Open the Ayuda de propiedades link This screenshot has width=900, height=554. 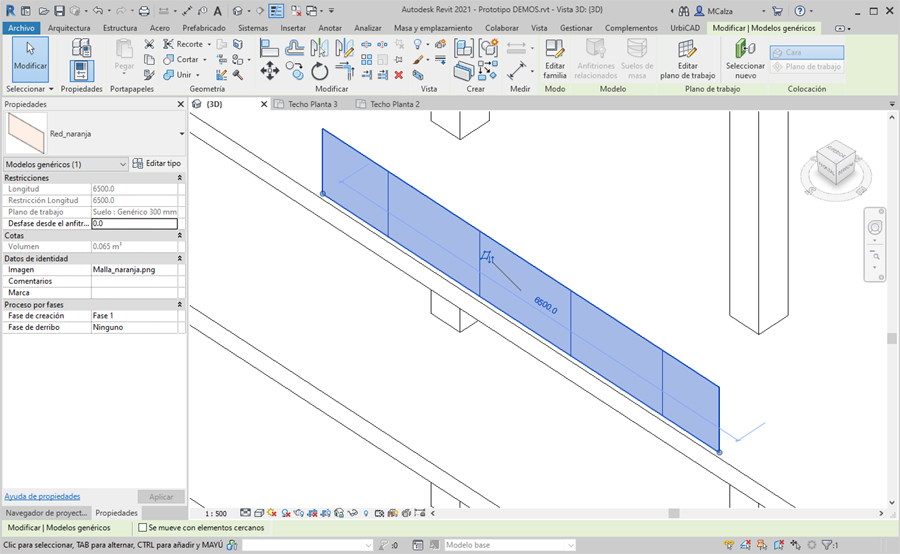click(42, 496)
